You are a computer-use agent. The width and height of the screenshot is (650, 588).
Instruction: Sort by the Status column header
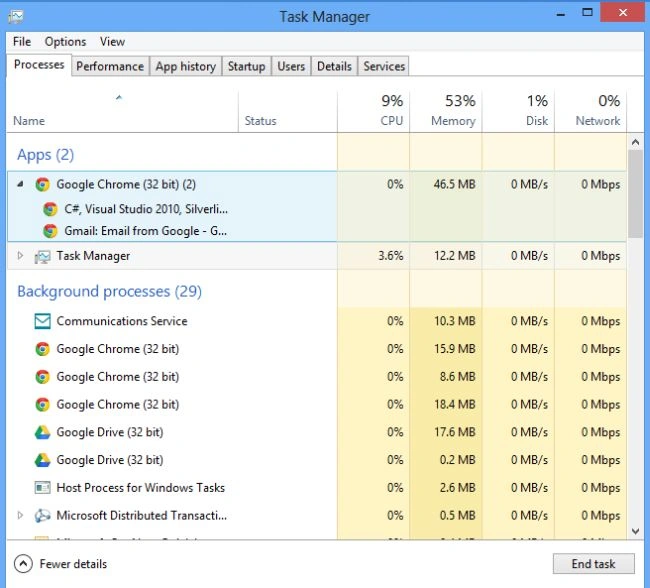pyautogui.click(x=288, y=111)
